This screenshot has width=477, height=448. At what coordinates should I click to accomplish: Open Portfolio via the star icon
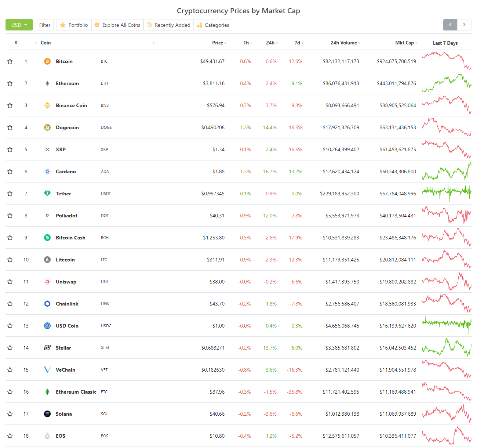click(62, 25)
